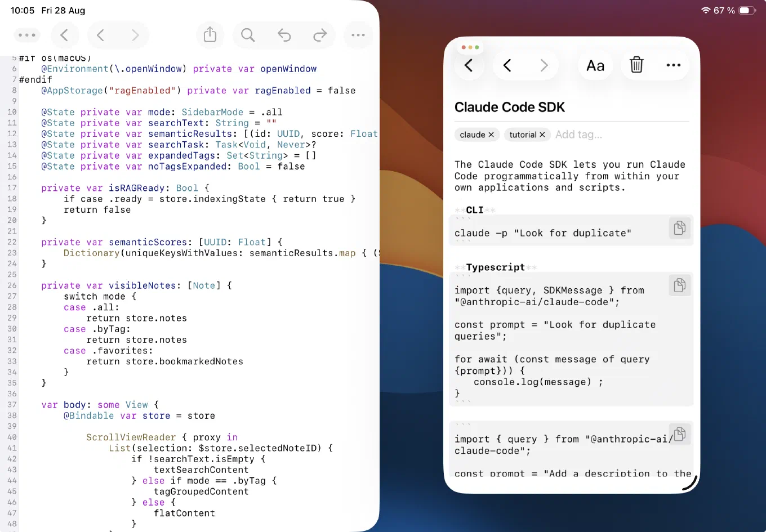Click the 'console.log(message) ;' line in note

(x=538, y=382)
